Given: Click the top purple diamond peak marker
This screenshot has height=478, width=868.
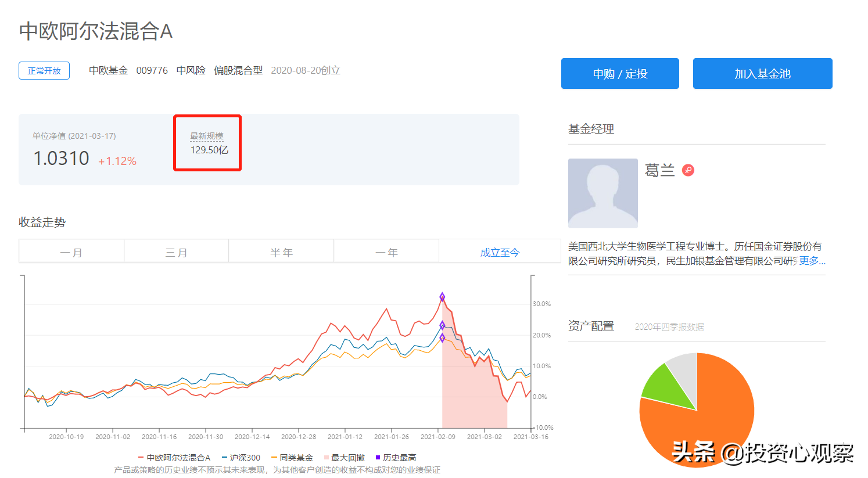Looking at the screenshot, I should tap(442, 297).
